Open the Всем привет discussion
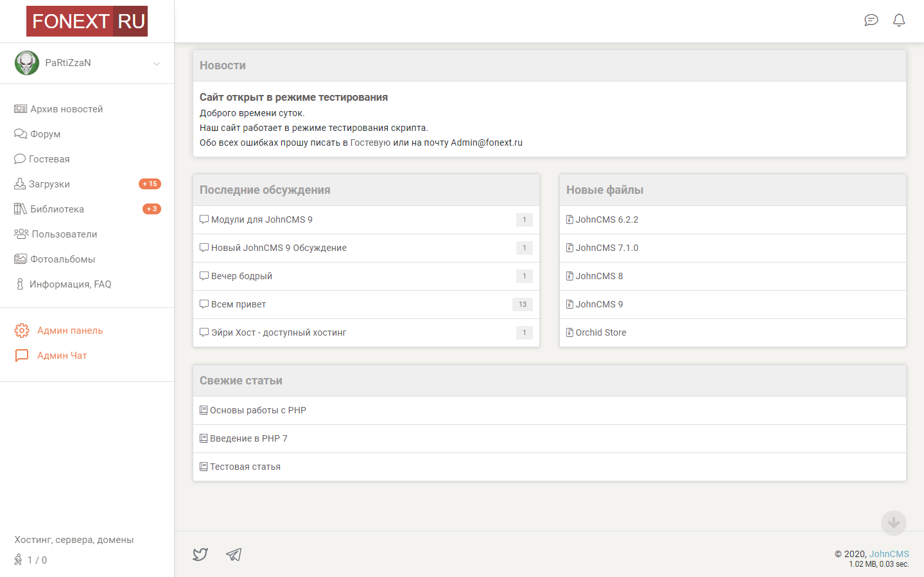Image resolution: width=924 pixels, height=577 pixels. pos(238,304)
